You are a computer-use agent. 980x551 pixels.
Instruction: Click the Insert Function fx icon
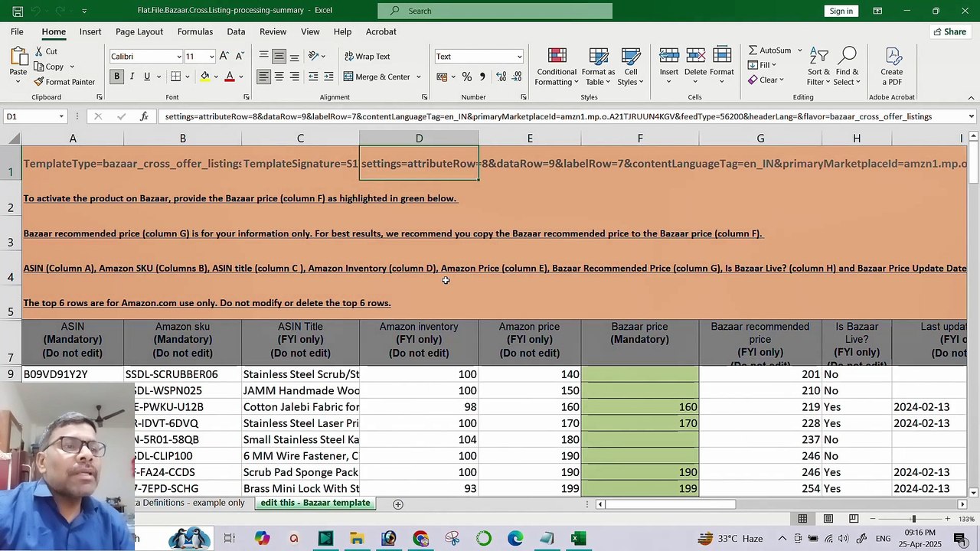(144, 116)
